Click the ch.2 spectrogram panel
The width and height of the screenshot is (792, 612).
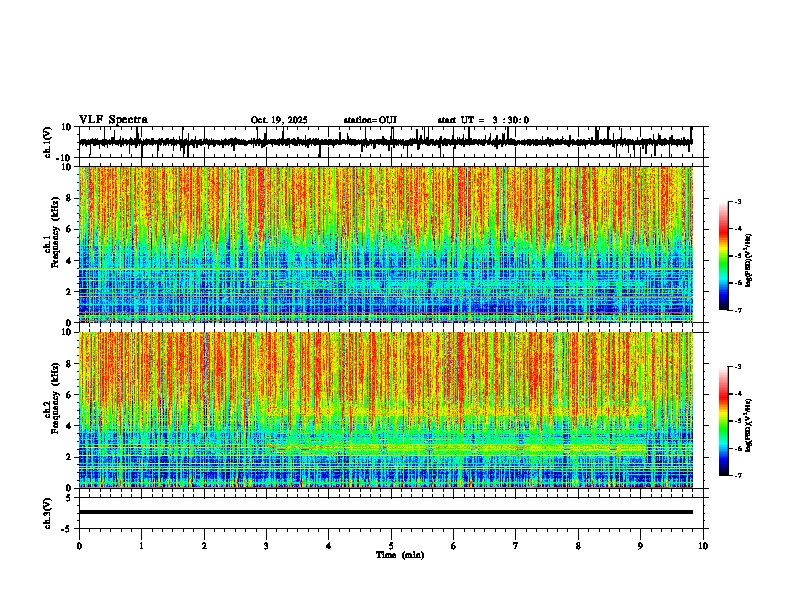[386, 410]
